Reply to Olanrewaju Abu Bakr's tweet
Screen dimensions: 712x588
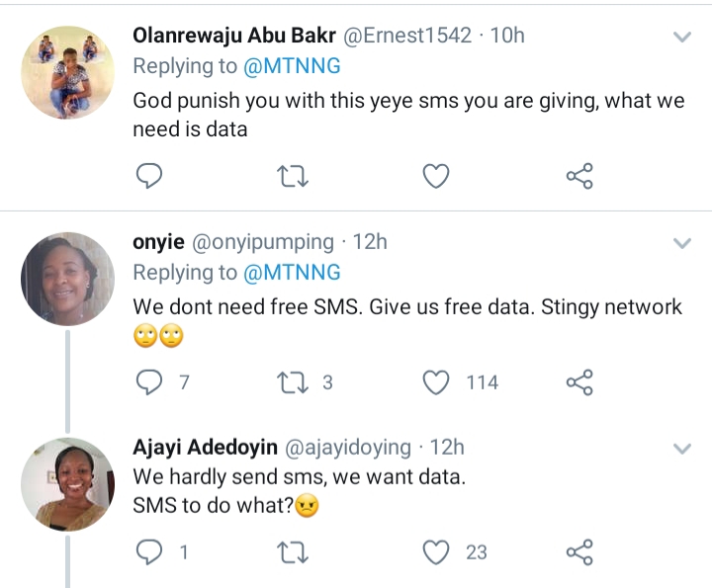(x=147, y=176)
